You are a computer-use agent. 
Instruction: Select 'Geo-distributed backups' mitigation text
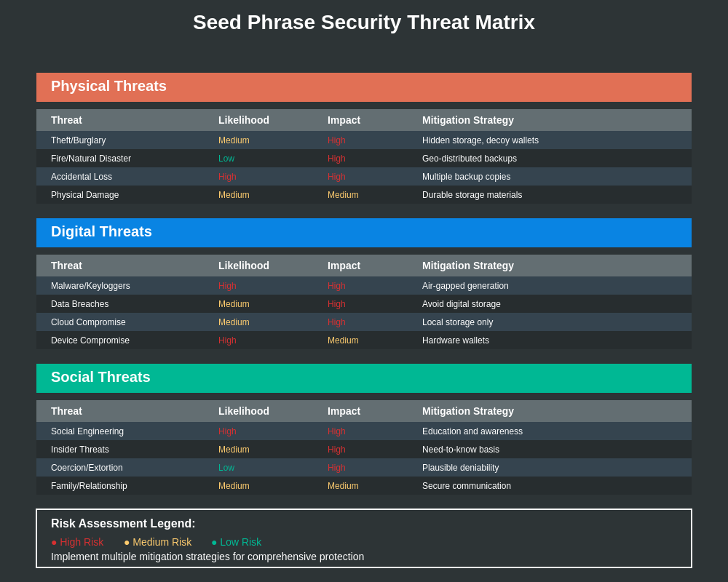(470, 159)
